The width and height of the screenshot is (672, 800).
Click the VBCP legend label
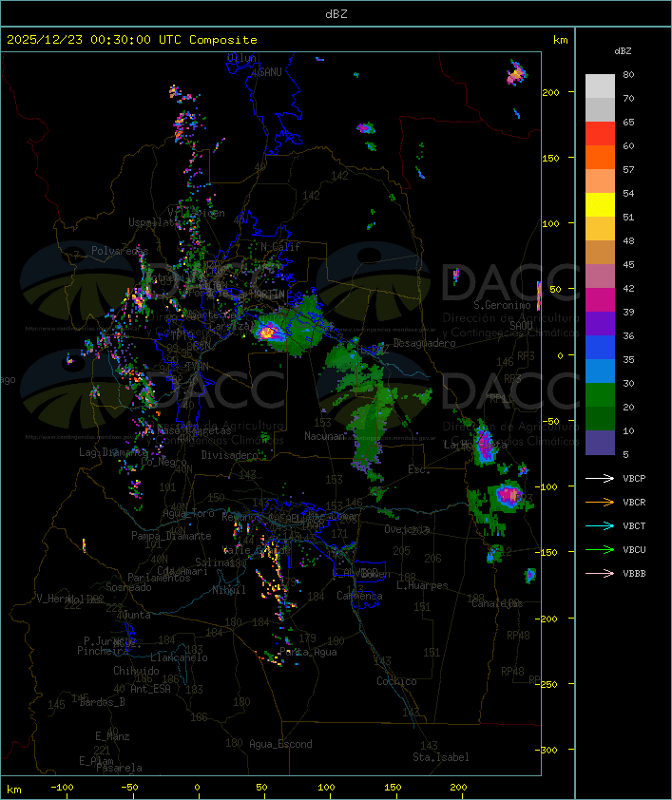coord(634,479)
